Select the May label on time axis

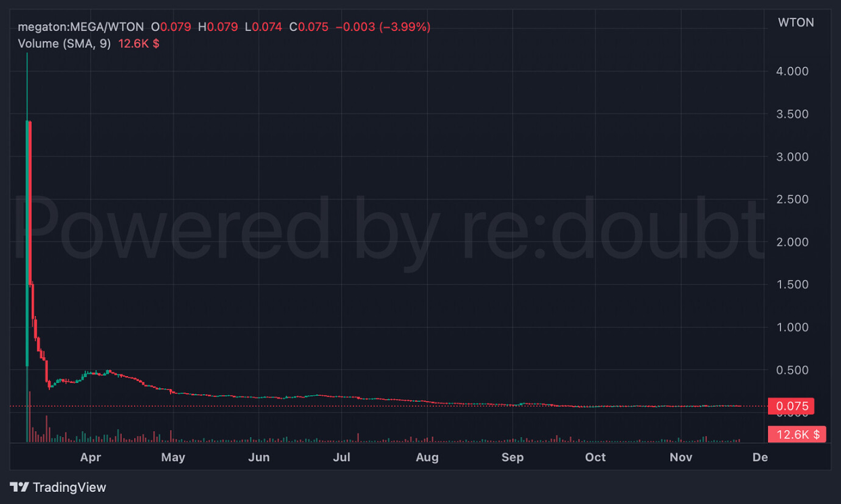[173, 457]
